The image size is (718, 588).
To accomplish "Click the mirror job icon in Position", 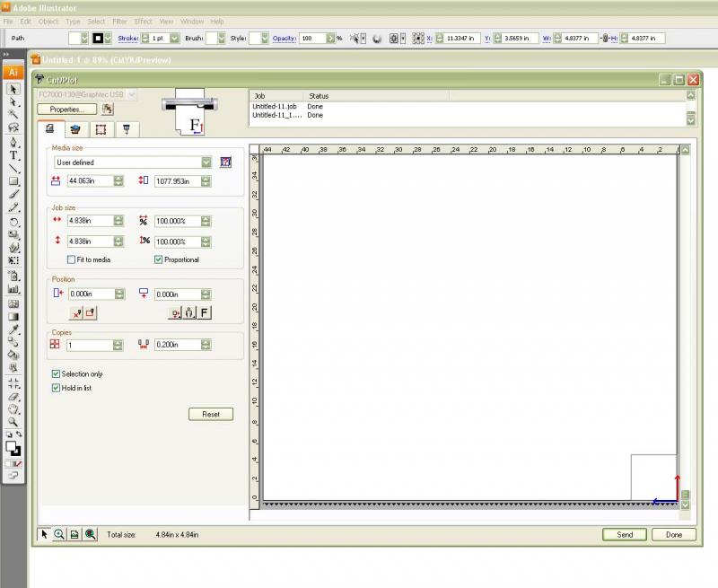I will [x=189, y=312].
